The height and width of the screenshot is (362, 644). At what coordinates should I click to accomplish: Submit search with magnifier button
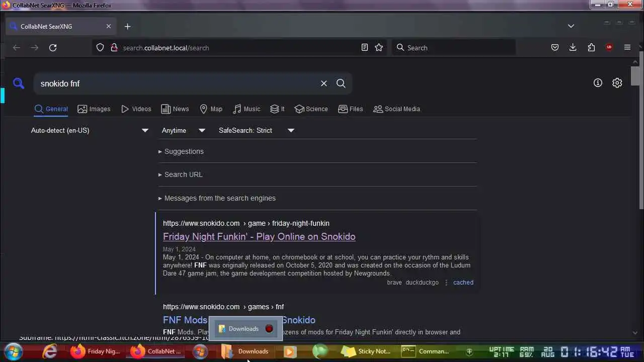tap(341, 83)
